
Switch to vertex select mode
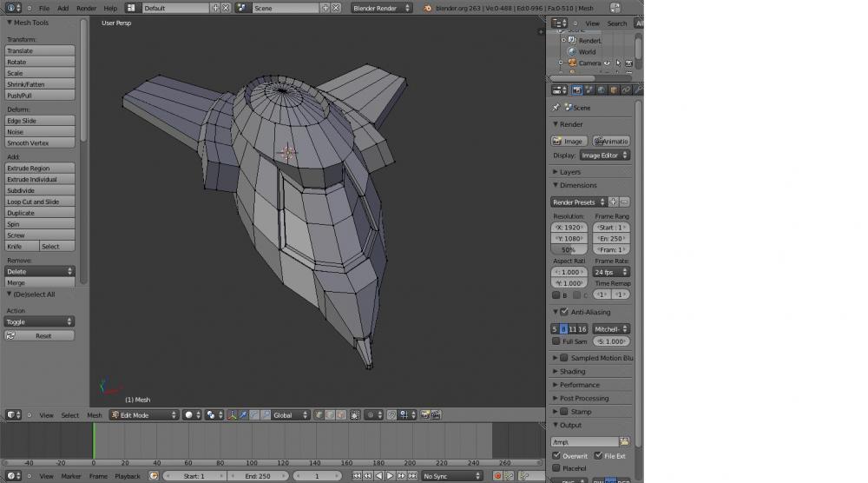pos(319,415)
